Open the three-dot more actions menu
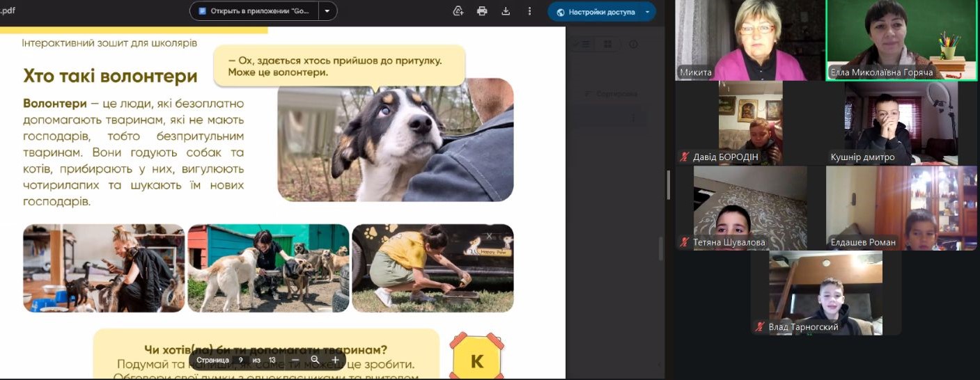Image resolution: width=980 pixels, height=380 pixels. click(x=530, y=11)
